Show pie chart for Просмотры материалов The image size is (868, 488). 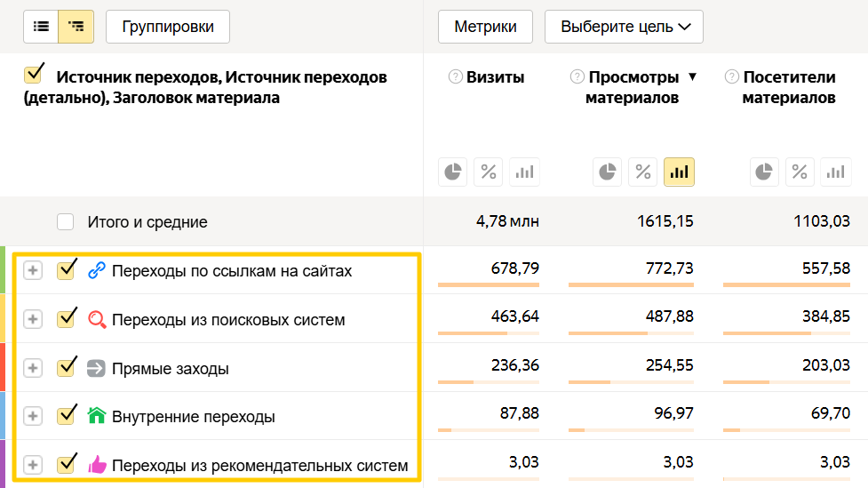coord(609,172)
